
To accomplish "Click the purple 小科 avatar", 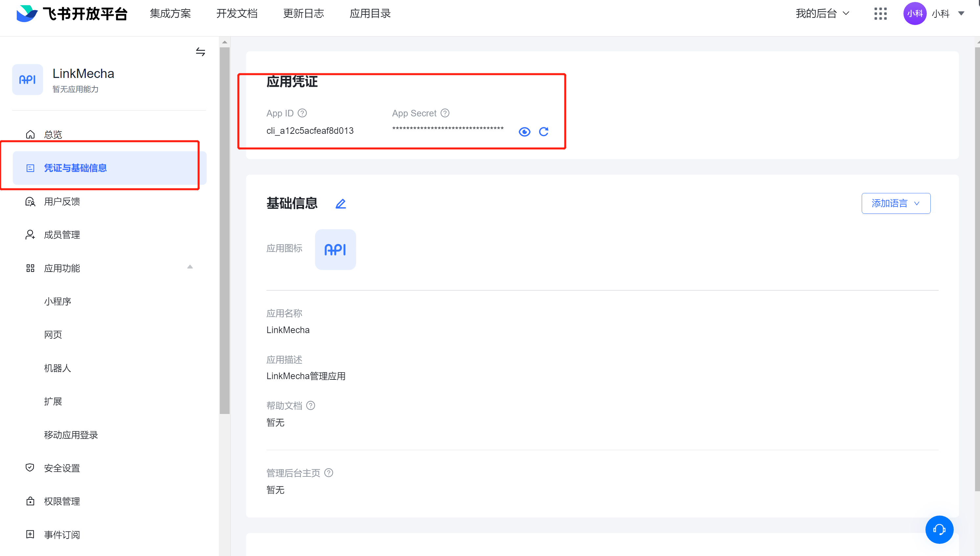I will click(915, 14).
